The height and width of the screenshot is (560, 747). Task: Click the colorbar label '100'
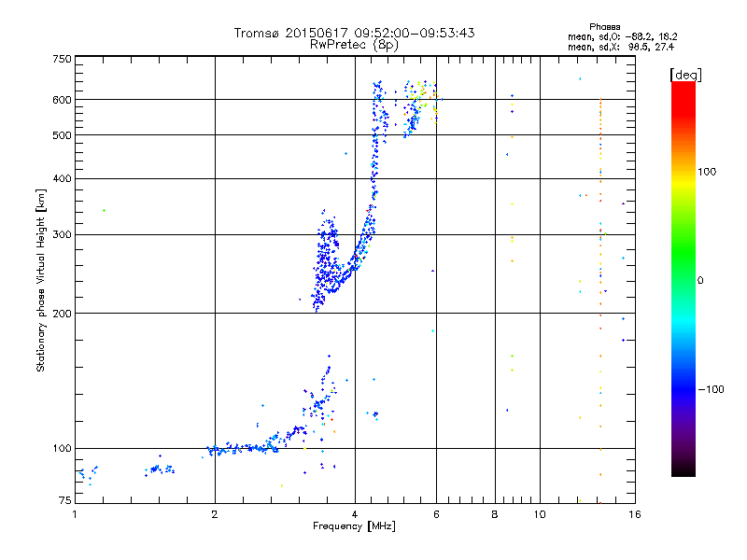(x=707, y=172)
